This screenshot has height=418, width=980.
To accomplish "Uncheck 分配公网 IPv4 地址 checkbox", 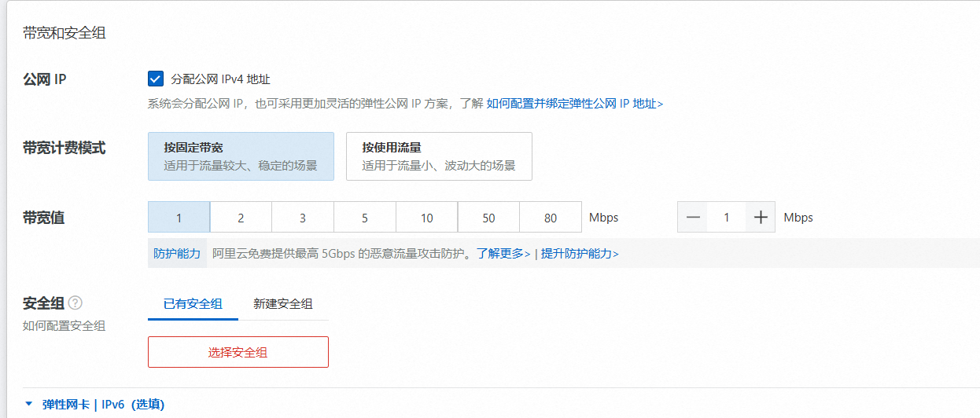I will pos(155,79).
